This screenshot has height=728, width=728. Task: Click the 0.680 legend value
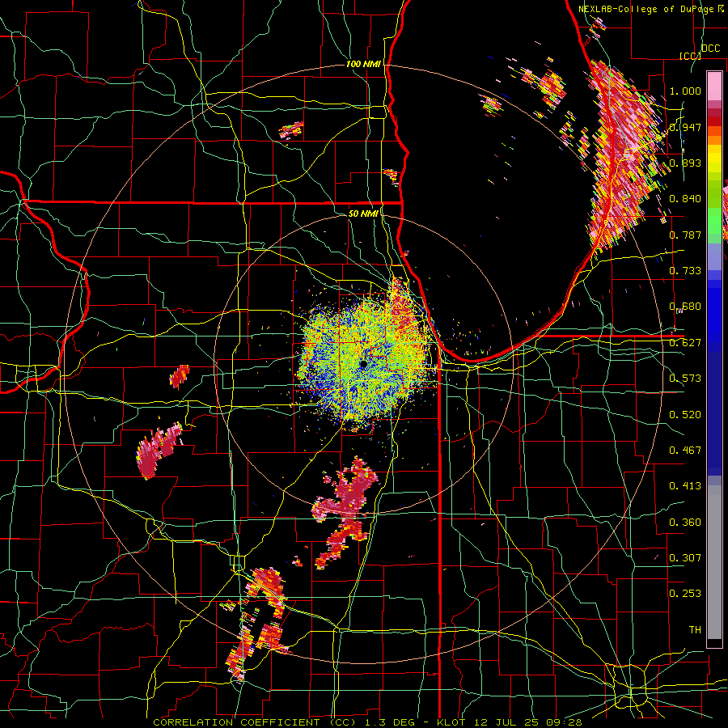tap(685, 307)
